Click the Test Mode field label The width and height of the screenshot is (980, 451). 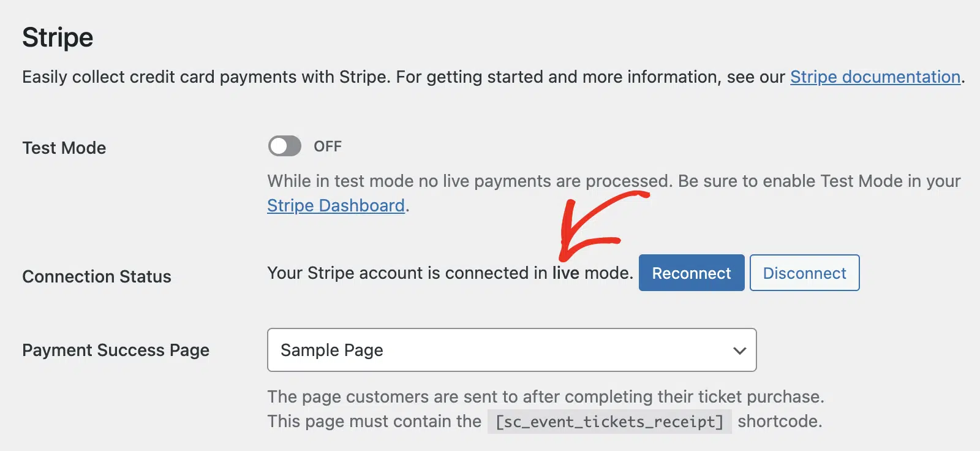pyautogui.click(x=64, y=148)
